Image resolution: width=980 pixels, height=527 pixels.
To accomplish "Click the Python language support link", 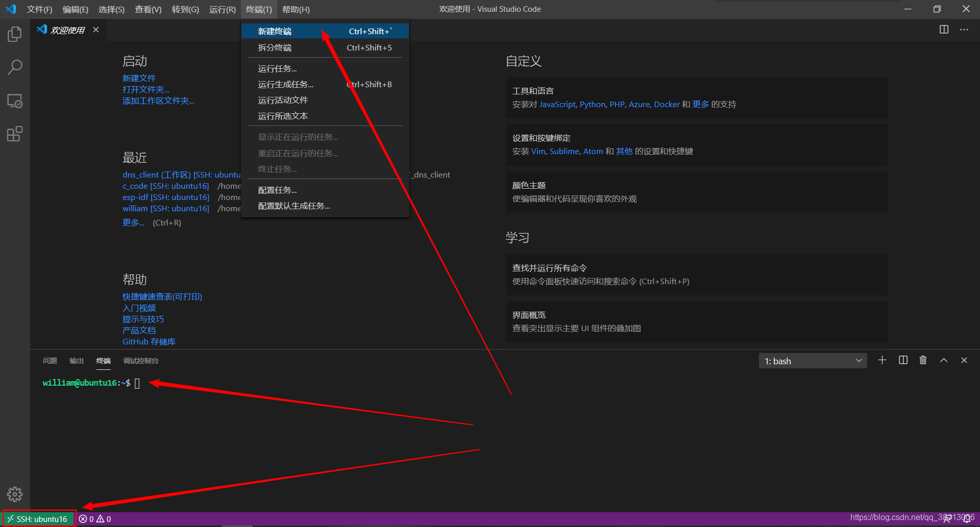I will pos(593,104).
